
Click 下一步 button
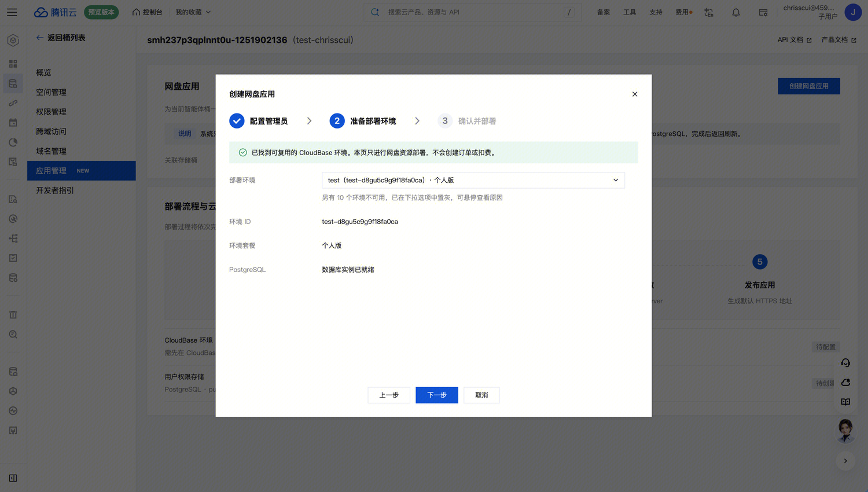(x=437, y=395)
